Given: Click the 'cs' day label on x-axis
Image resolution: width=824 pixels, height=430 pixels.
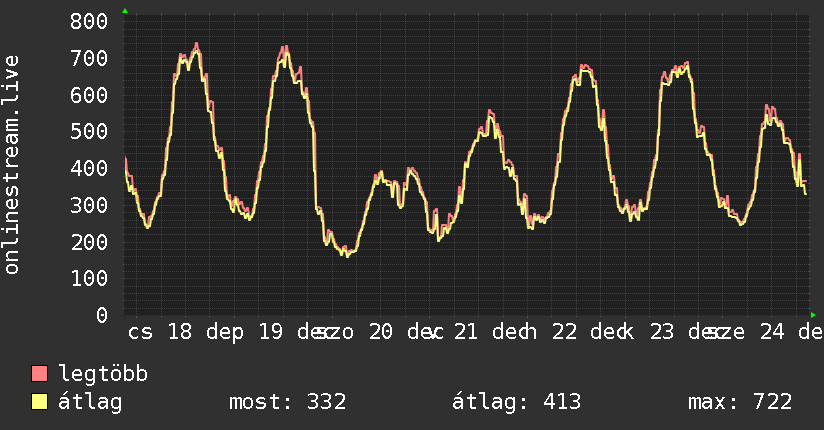Looking at the screenshot, I should click(140, 333).
